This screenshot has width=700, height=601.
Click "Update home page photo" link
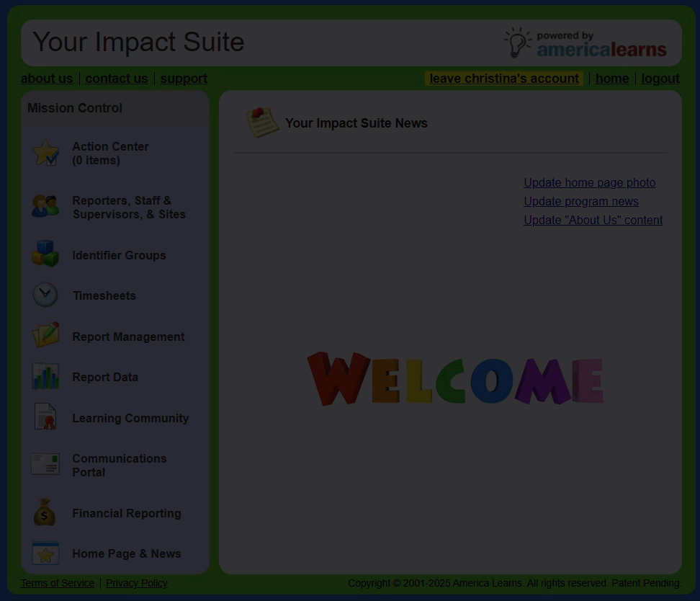point(589,182)
